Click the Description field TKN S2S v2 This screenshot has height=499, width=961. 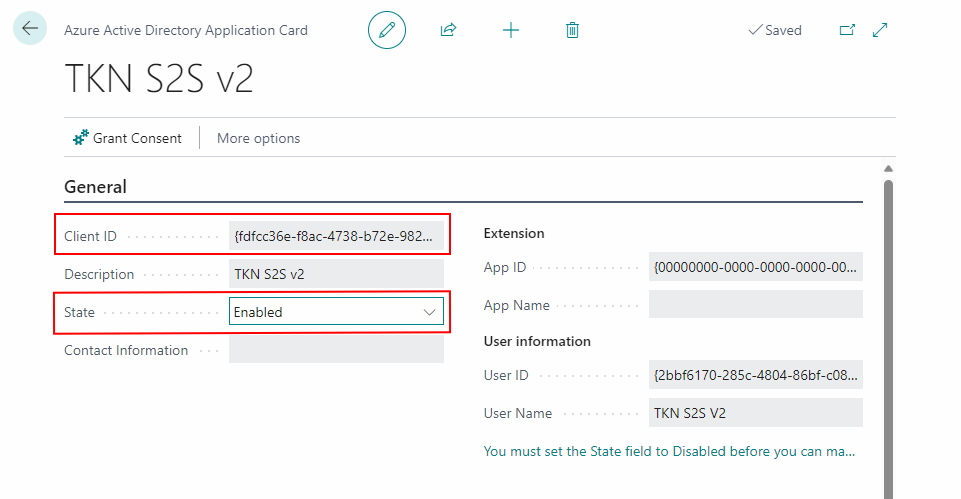(335, 274)
